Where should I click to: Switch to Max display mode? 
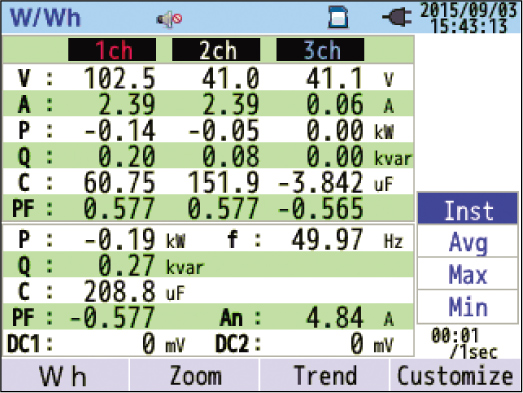[x=468, y=274]
